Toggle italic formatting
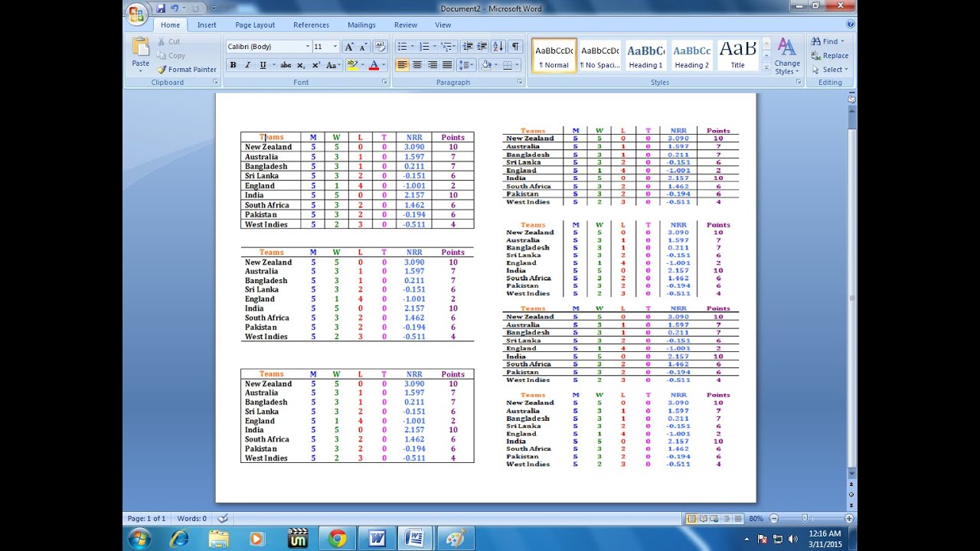 pyautogui.click(x=247, y=65)
